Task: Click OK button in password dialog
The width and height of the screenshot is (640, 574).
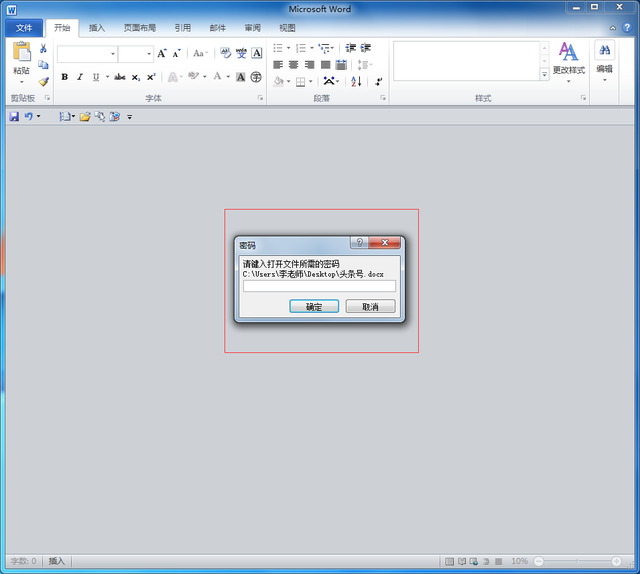Action: (314, 307)
